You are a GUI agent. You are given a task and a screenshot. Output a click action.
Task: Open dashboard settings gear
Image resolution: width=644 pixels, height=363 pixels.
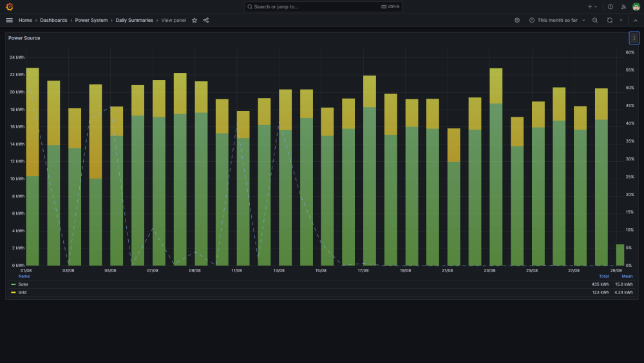[517, 20]
